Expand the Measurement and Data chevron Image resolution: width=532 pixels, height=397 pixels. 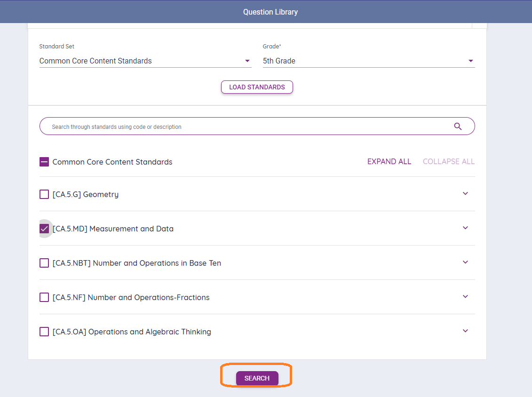(465, 228)
